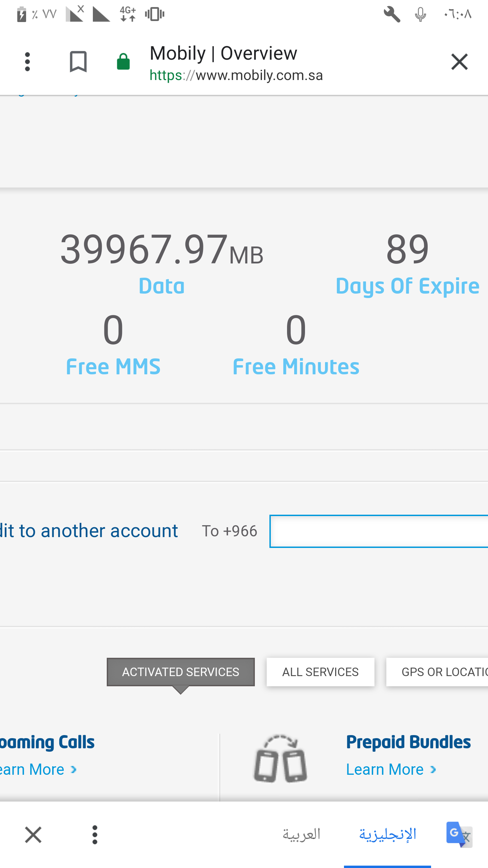Tap the Google Translate icon
The image size is (488, 868).
coord(459,835)
